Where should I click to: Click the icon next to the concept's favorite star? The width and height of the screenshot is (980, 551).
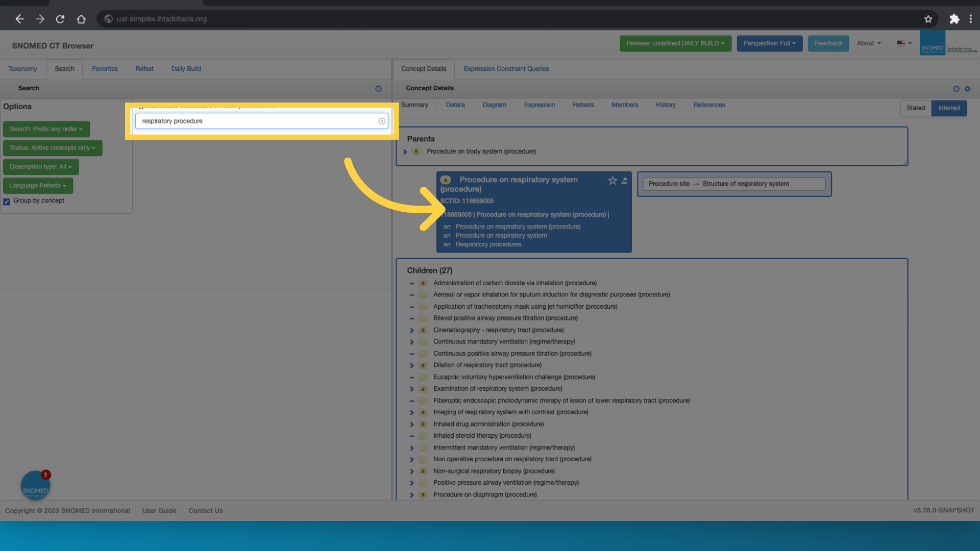click(624, 181)
